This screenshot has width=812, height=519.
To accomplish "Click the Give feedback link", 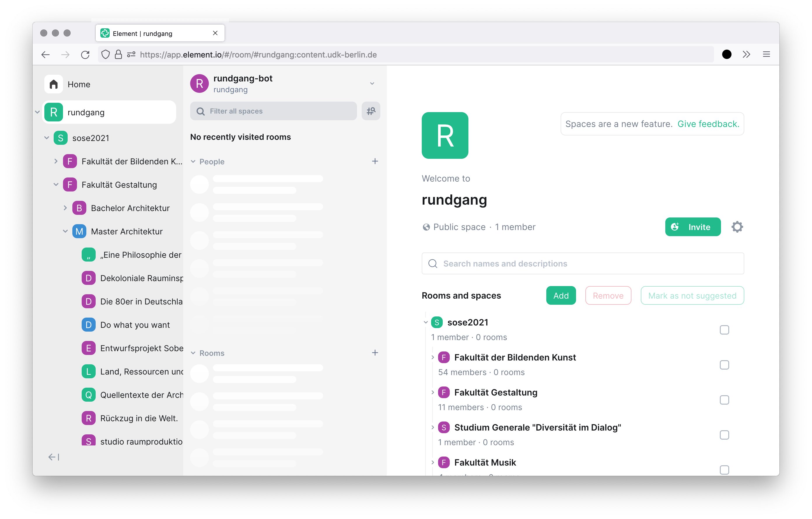I will pyautogui.click(x=708, y=123).
